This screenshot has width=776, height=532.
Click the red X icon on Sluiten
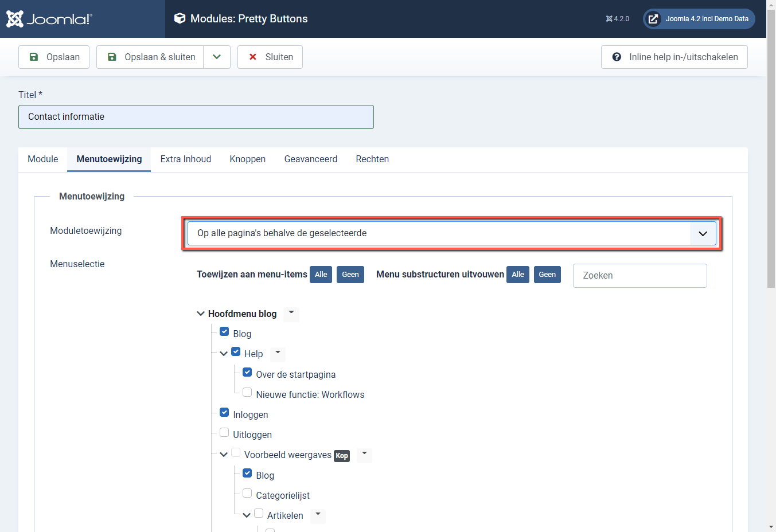point(252,57)
